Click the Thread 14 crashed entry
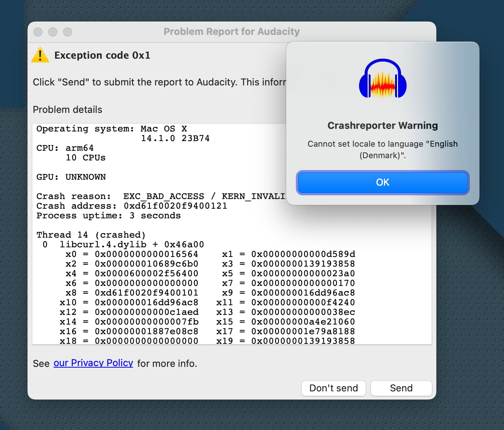The height and width of the screenshot is (430, 504). click(91, 235)
